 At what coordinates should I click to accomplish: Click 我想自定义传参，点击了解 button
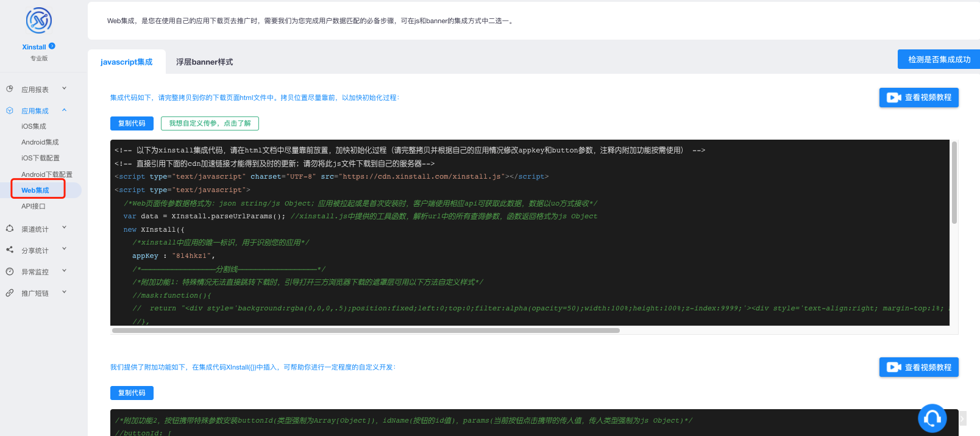[x=210, y=123]
